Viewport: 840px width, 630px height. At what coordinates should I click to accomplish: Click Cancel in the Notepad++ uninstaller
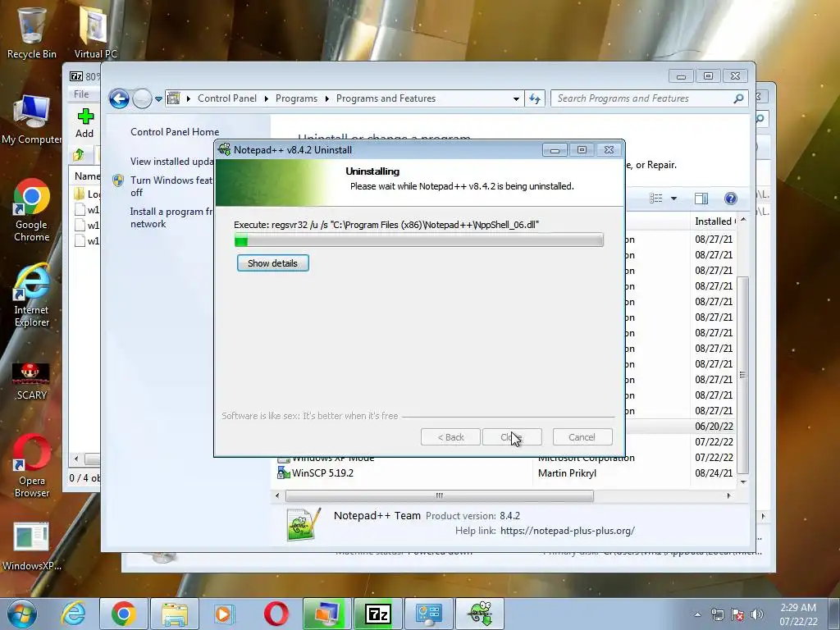582,437
